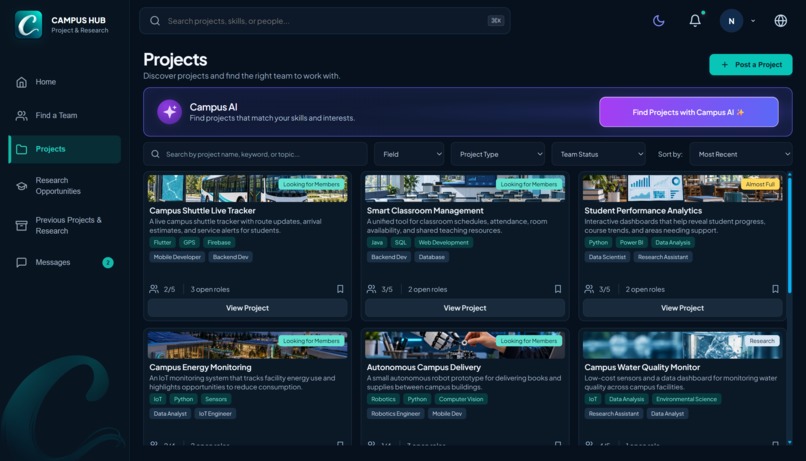Open Find a Team in the sidebar
The width and height of the screenshot is (806, 461).
click(x=64, y=116)
